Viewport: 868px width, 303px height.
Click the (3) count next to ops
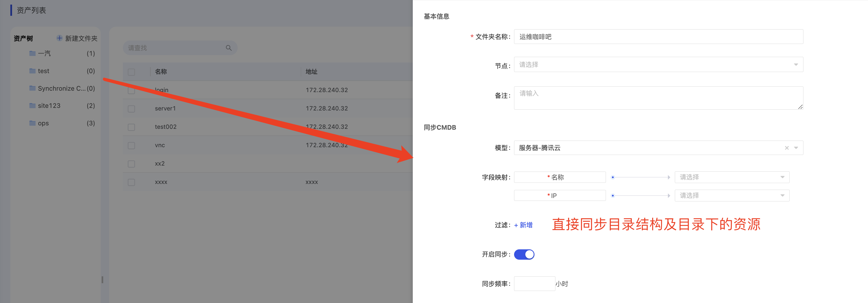(91, 123)
